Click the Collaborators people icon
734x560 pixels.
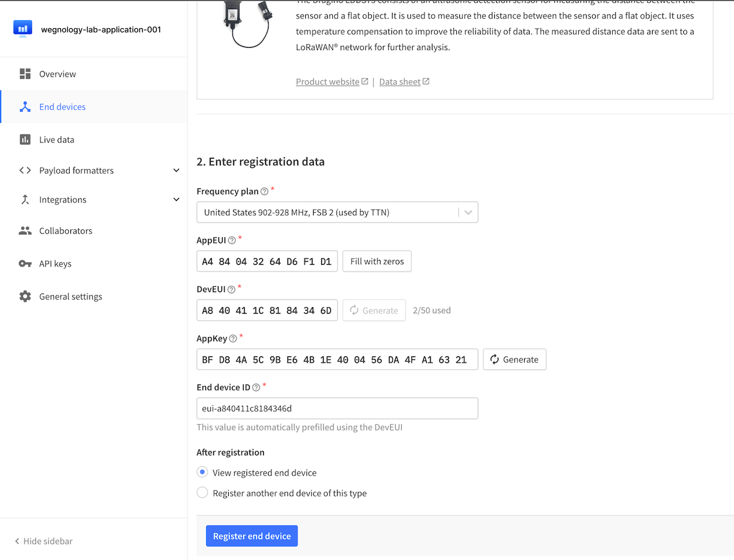click(x=25, y=231)
